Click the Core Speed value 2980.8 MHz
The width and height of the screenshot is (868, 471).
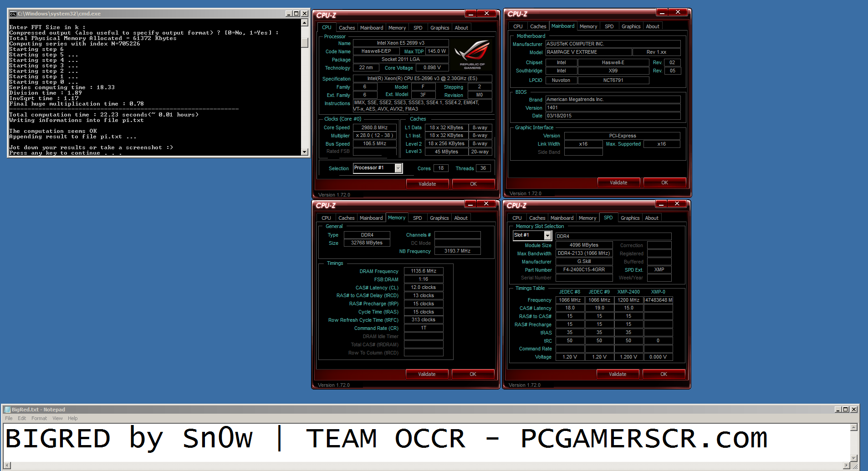coord(374,127)
